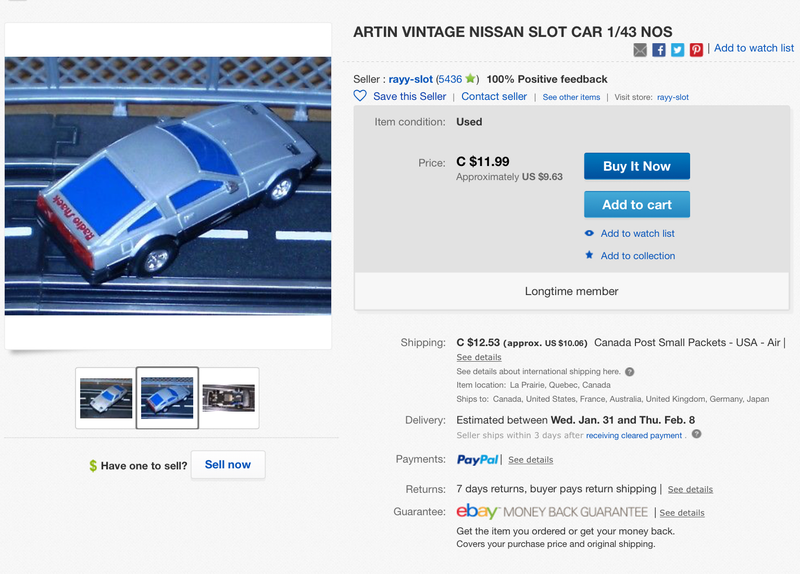
Task: Open See other items link
Action: pyautogui.click(x=571, y=97)
